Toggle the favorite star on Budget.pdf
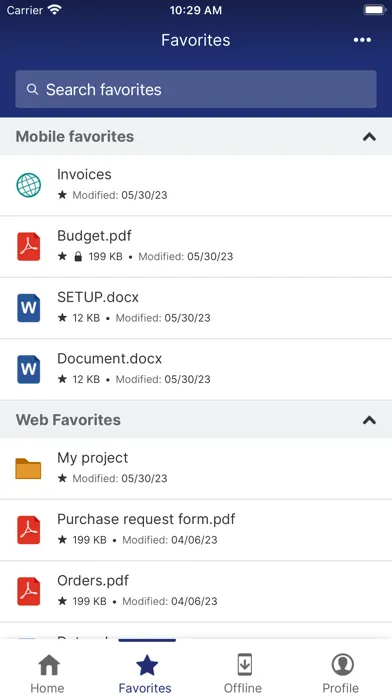392x696 pixels. (x=63, y=256)
